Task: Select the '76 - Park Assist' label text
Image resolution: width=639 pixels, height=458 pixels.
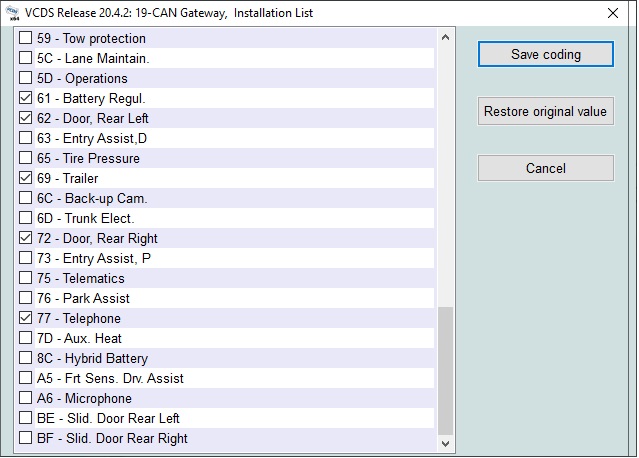Action: pos(83,298)
